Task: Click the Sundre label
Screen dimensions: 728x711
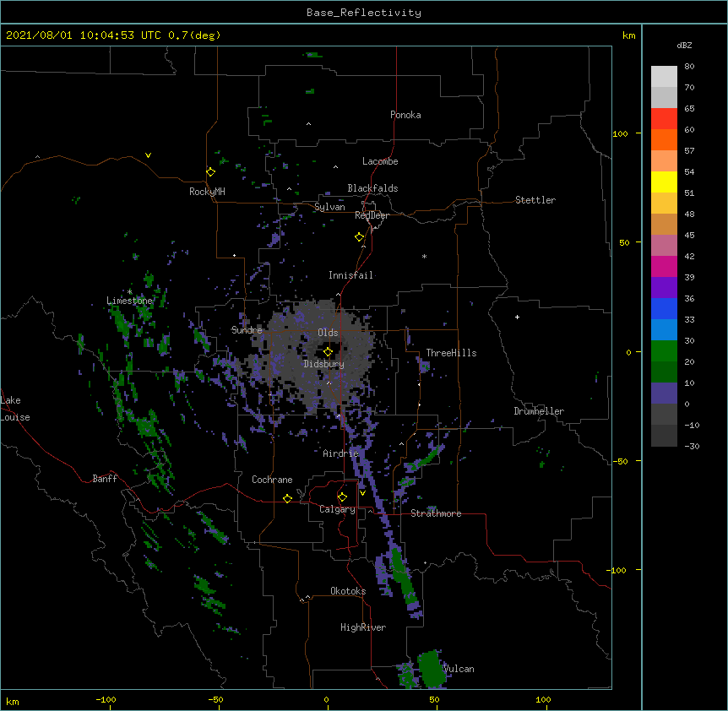Action: click(247, 330)
